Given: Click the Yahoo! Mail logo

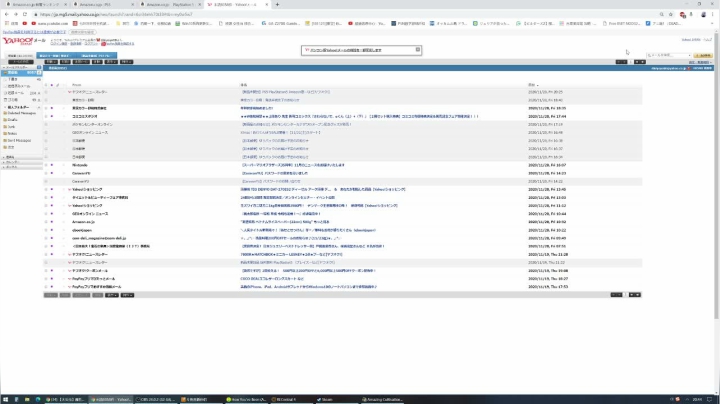Looking at the screenshot, I should coord(24,41).
